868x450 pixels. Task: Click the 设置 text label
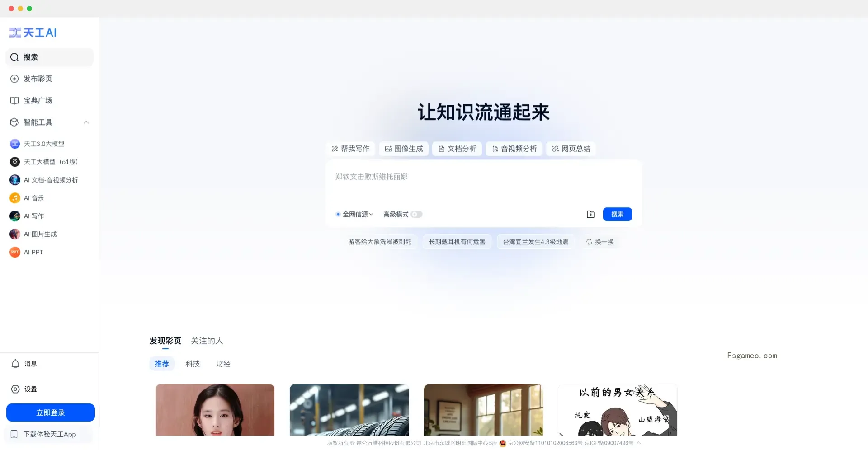pos(31,389)
